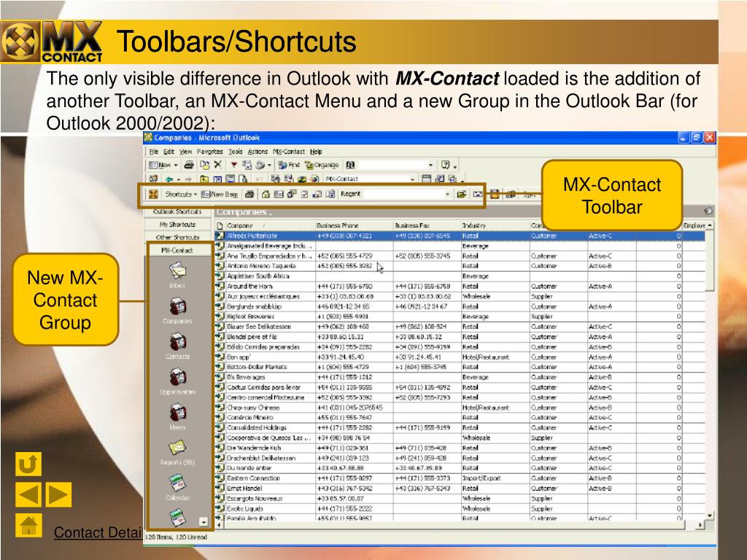Image resolution: width=747 pixels, height=560 pixels.
Task: Sort by the Business Phone column header
Action: 355,225
